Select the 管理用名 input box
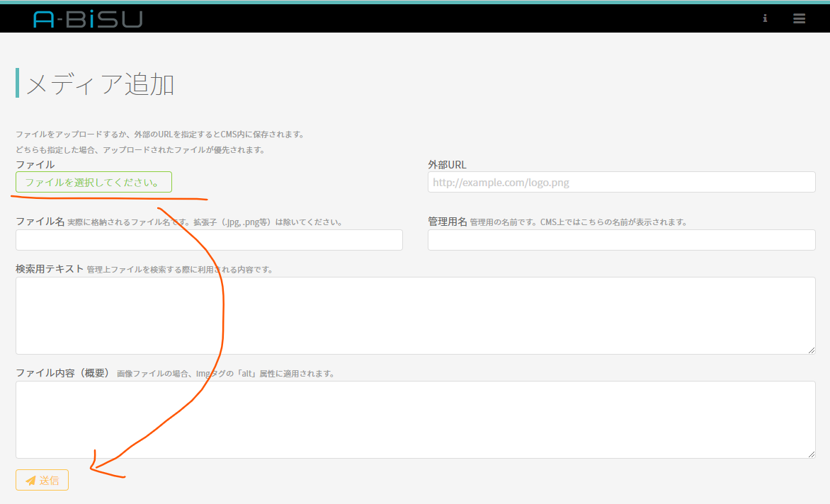 click(621, 240)
